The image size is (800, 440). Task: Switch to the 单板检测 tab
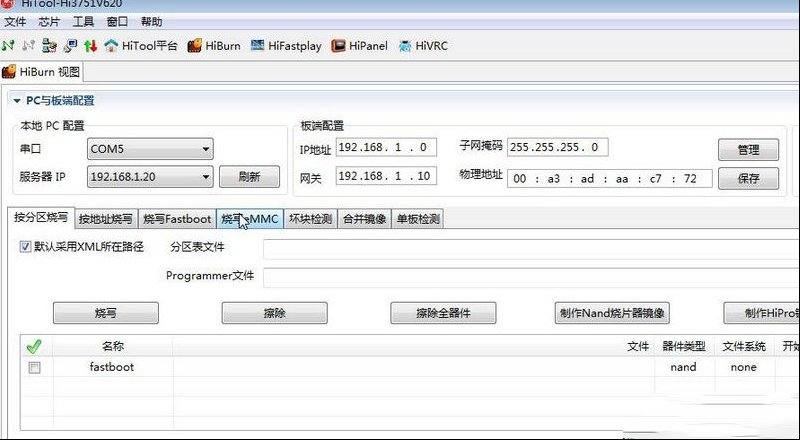(x=418, y=219)
